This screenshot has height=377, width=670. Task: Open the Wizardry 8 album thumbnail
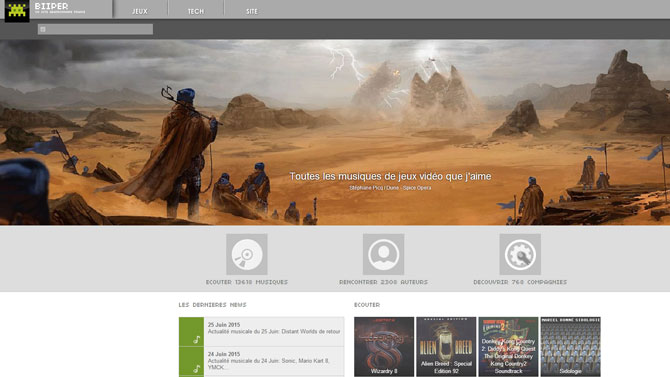click(x=384, y=347)
